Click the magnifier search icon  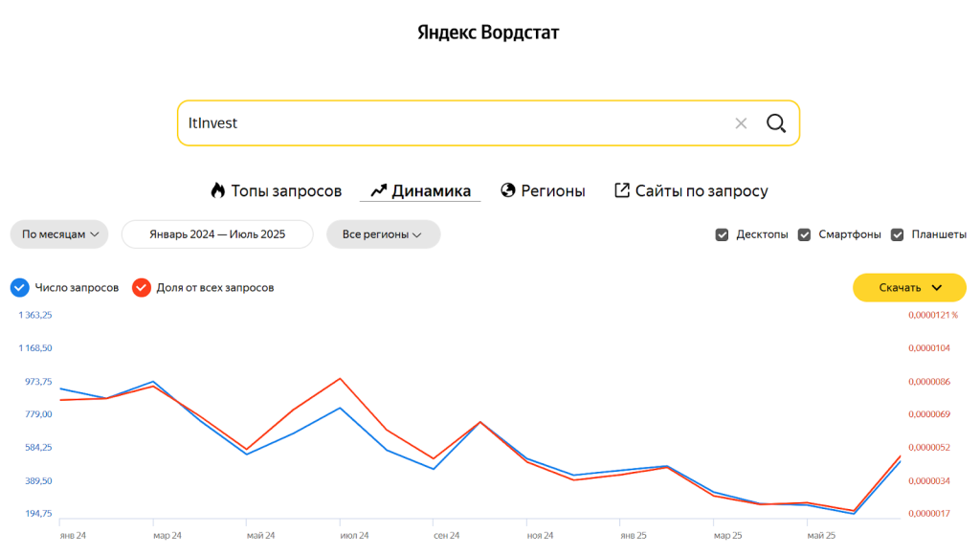tap(775, 123)
